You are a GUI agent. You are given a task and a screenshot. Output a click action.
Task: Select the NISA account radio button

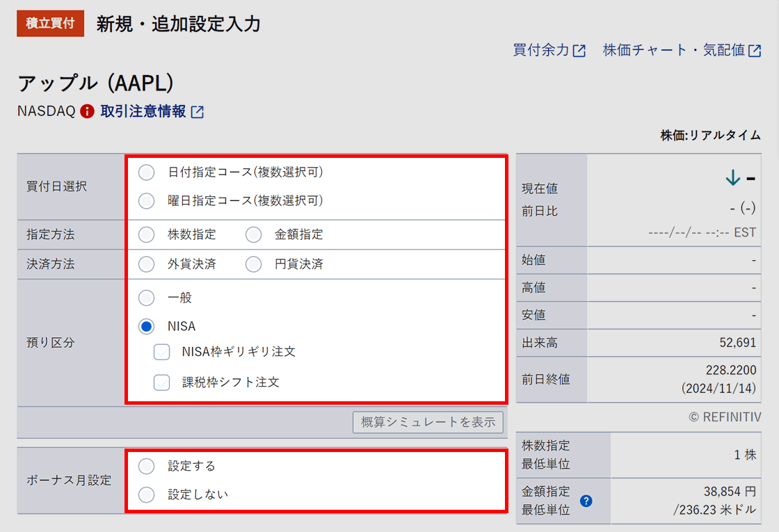(x=146, y=326)
